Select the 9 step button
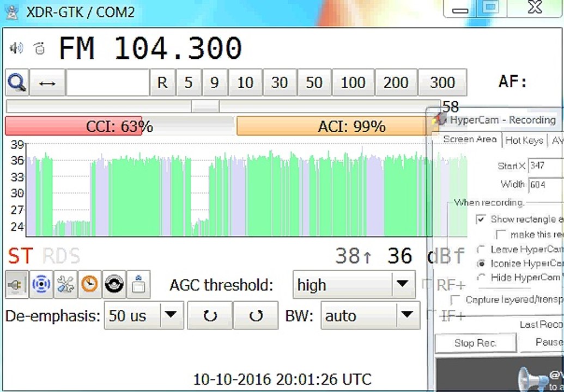This screenshot has width=564, height=392. 215,83
